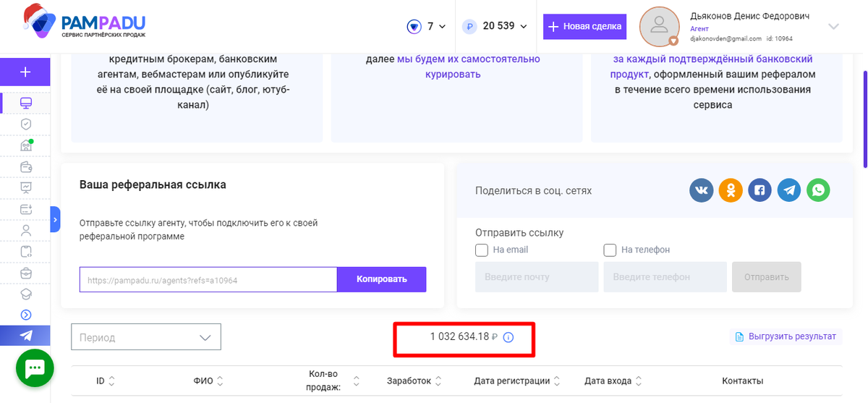Click the Агент role label

tap(699, 28)
